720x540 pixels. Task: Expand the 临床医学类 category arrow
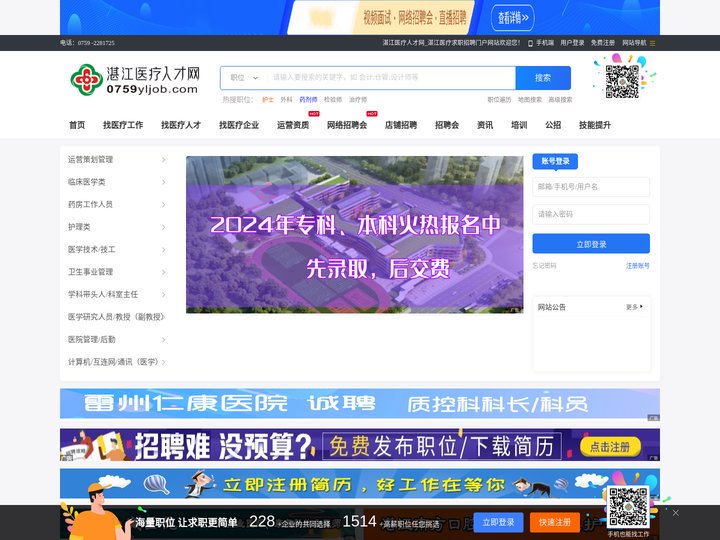point(163,182)
